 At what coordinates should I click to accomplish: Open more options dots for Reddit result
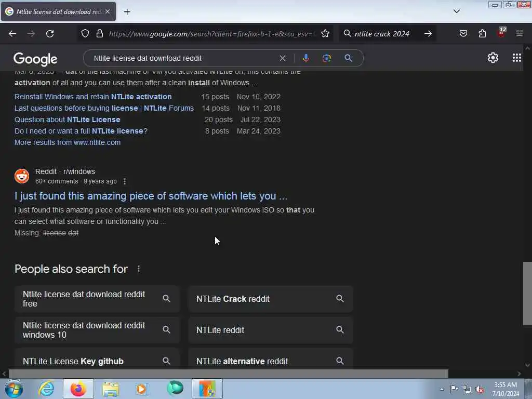click(x=125, y=181)
